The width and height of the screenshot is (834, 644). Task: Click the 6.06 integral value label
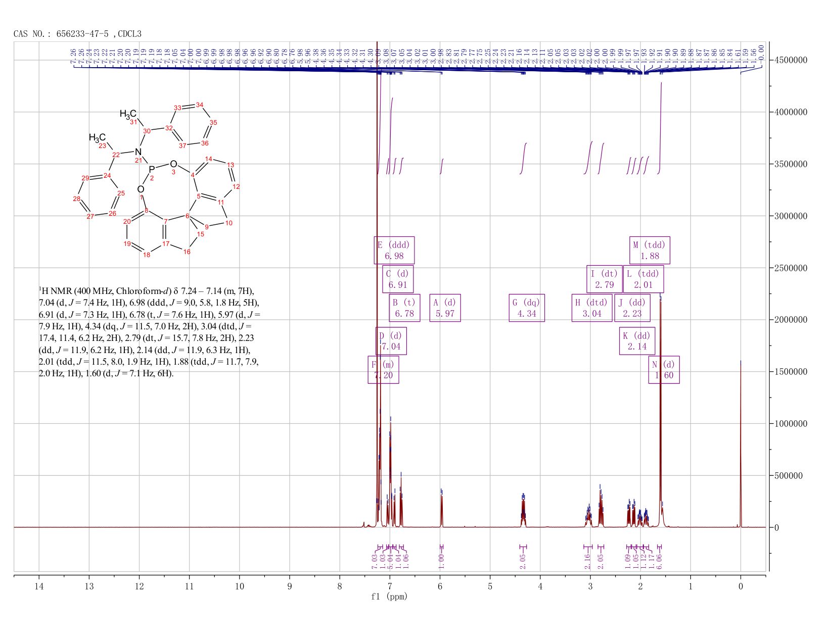(660, 561)
